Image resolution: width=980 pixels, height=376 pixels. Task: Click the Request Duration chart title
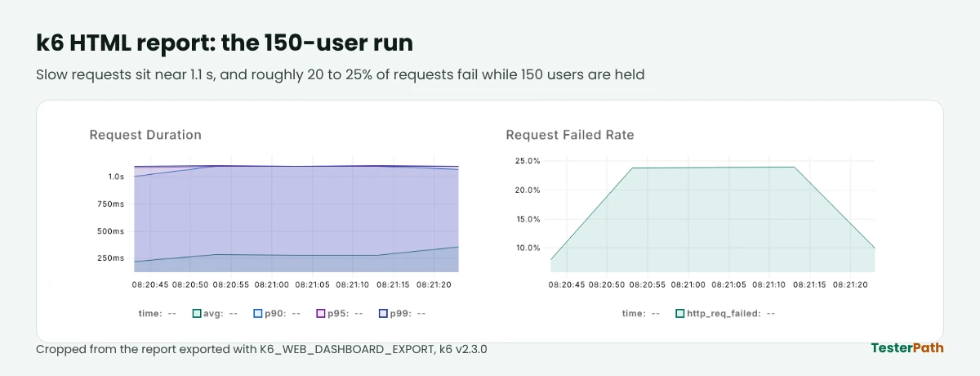click(145, 135)
